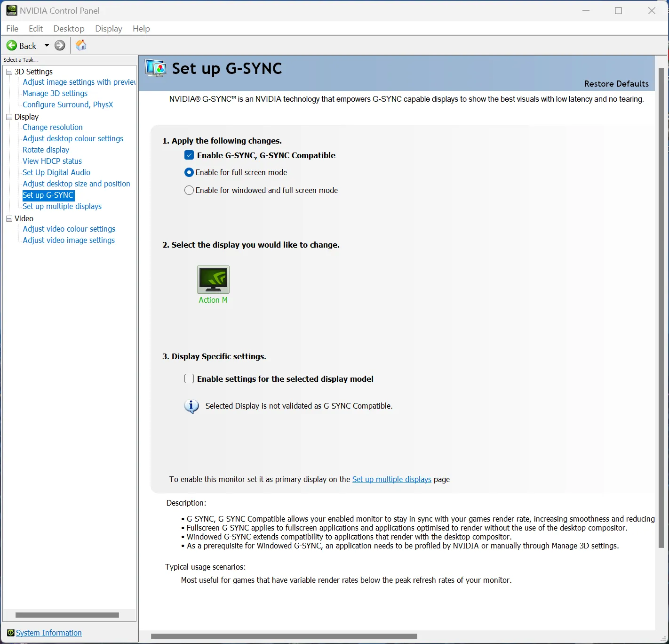Image resolution: width=669 pixels, height=644 pixels.
Task: Check Enable settings for selected display model
Action: (x=189, y=379)
